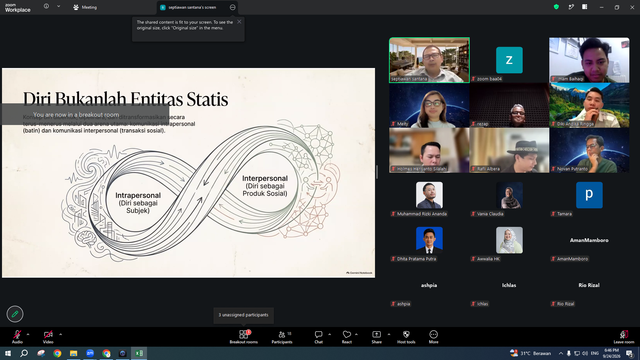The width and height of the screenshot is (640, 360).
Task: Open the Zoom app in taskbar
Action: [x=90, y=353]
